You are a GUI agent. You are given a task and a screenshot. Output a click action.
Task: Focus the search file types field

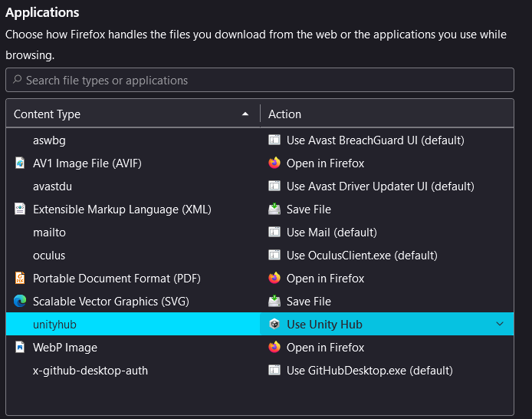261,80
